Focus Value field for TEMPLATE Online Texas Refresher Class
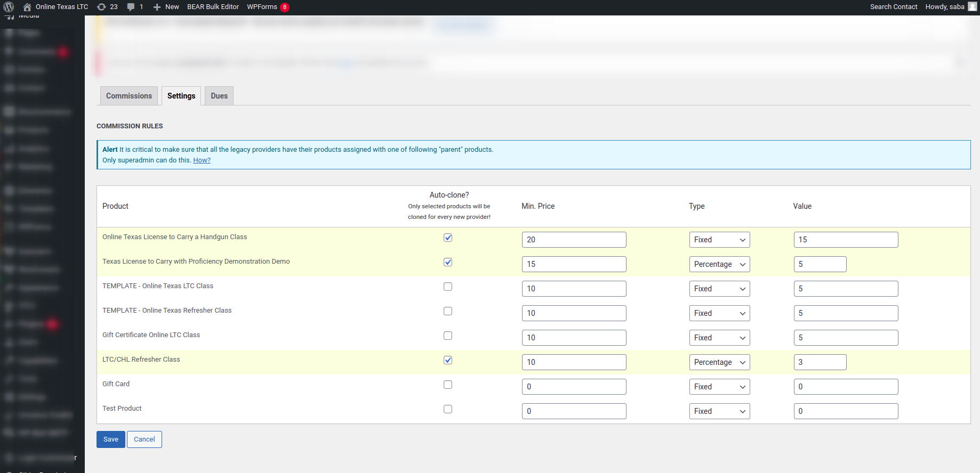980x473 pixels. (846, 313)
